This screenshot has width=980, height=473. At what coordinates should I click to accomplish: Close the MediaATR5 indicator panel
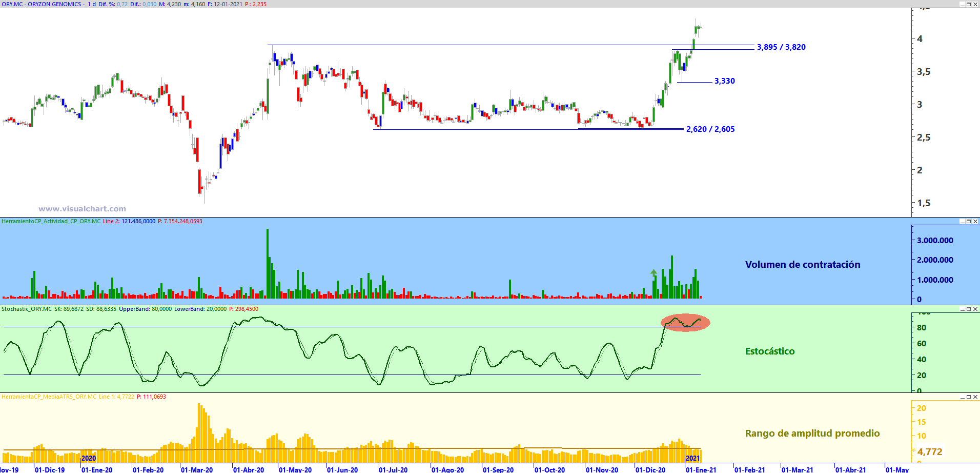975,397
